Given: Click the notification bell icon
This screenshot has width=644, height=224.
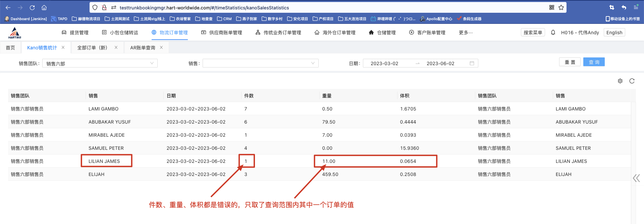Looking at the screenshot, I should click(x=553, y=33).
